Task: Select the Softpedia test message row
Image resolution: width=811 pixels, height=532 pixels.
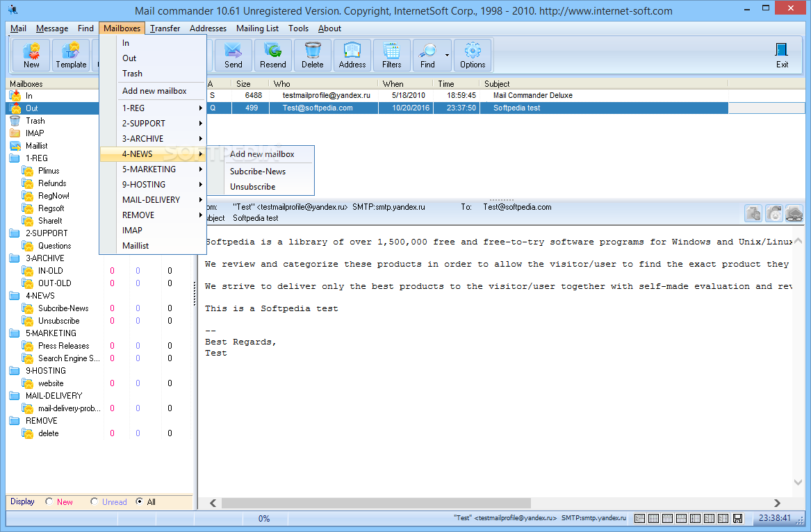Action: coord(467,108)
